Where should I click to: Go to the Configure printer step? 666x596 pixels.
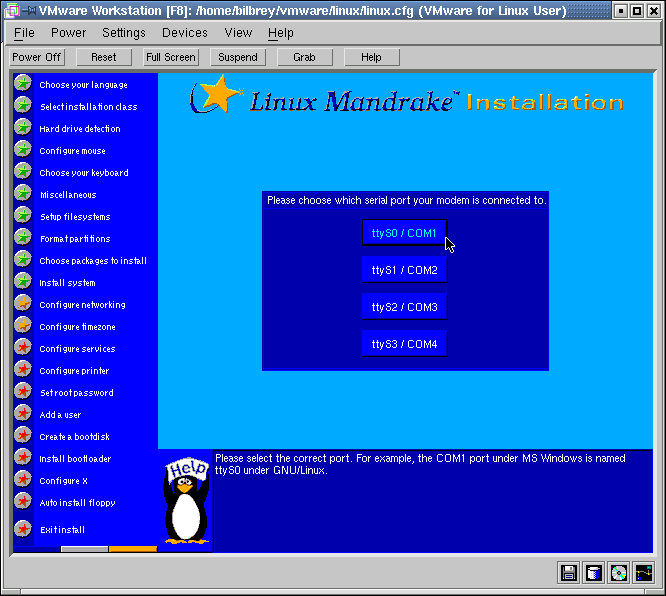pyautogui.click(x=74, y=371)
